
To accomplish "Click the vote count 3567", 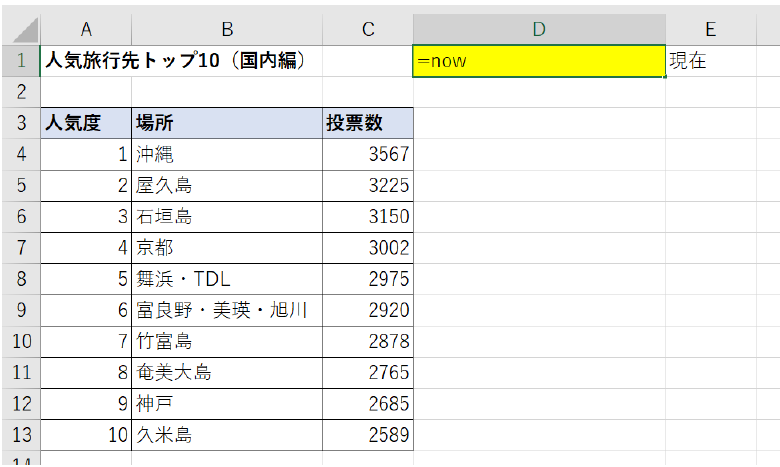I will (367, 155).
